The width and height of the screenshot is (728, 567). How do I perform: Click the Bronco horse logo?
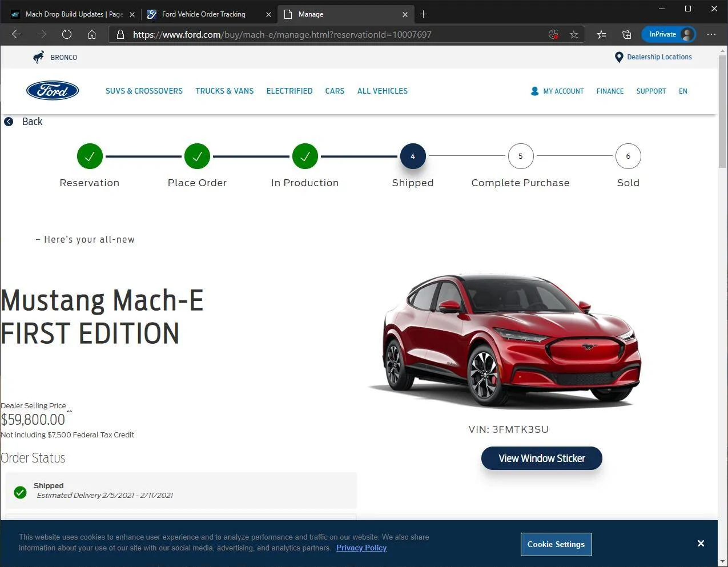pyautogui.click(x=38, y=57)
